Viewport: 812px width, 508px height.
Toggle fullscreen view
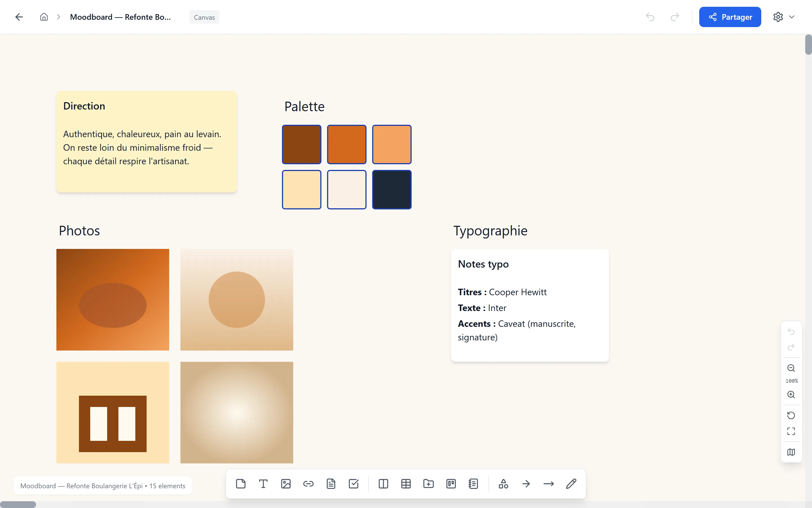point(791,432)
